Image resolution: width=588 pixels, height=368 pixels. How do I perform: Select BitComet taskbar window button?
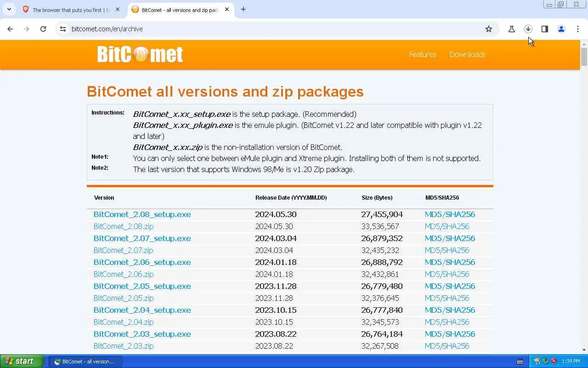(x=85, y=362)
